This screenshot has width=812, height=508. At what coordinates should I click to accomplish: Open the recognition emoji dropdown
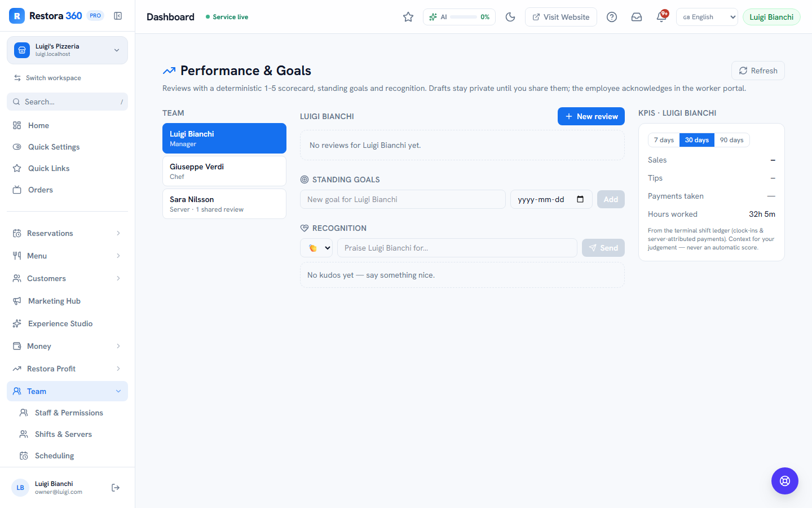pos(316,248)
